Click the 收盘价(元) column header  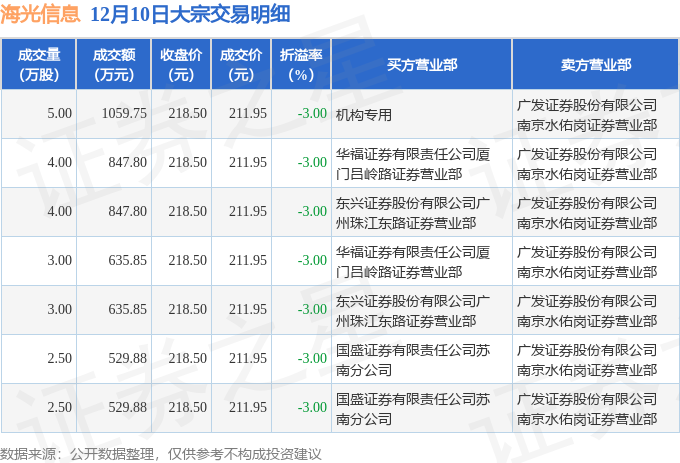(181, 65)
